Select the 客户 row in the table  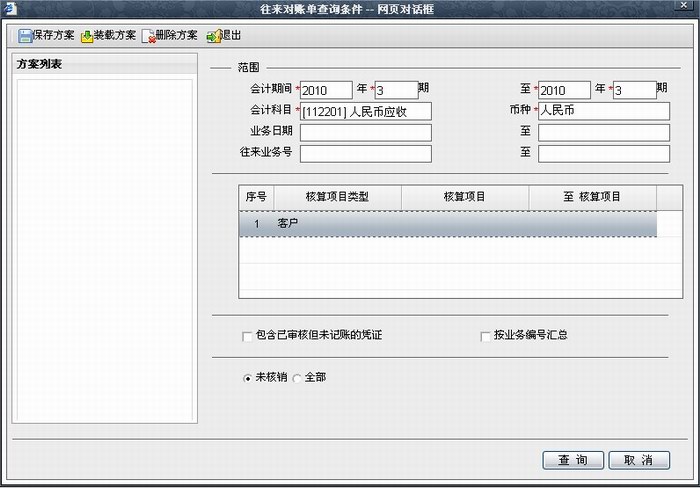pyautogui.click(x=448, y=224)
